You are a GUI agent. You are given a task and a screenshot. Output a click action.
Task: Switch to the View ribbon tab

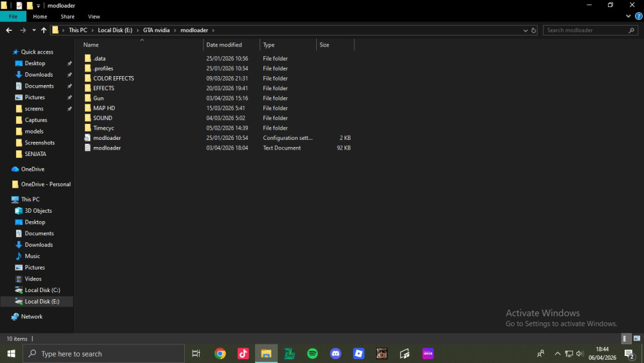click(x=93, y=17)
